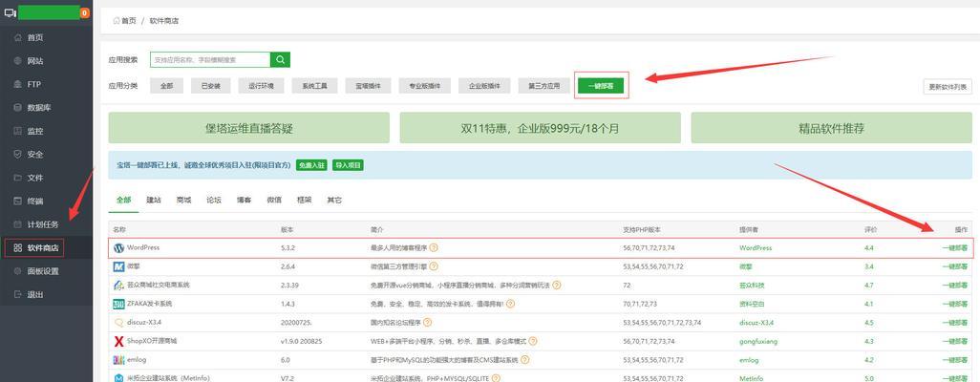Click the home icon in breadcrumb

pyautogui.click(x=117, y=21)
